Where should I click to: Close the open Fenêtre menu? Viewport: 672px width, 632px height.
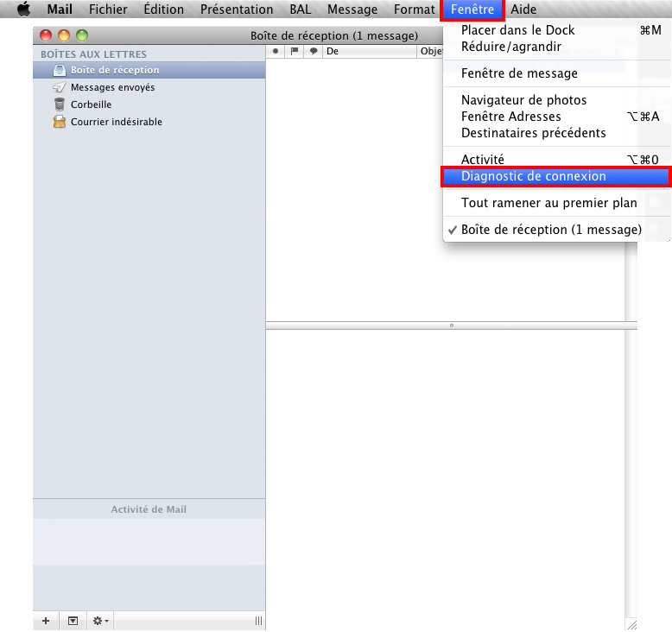(x=472, y=9)
